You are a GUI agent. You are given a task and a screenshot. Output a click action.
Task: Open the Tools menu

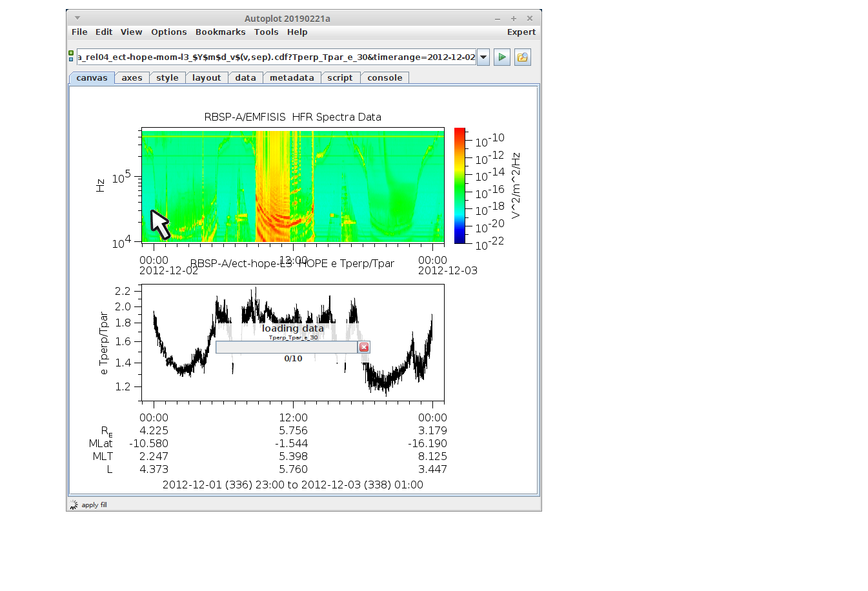[266, 32]
